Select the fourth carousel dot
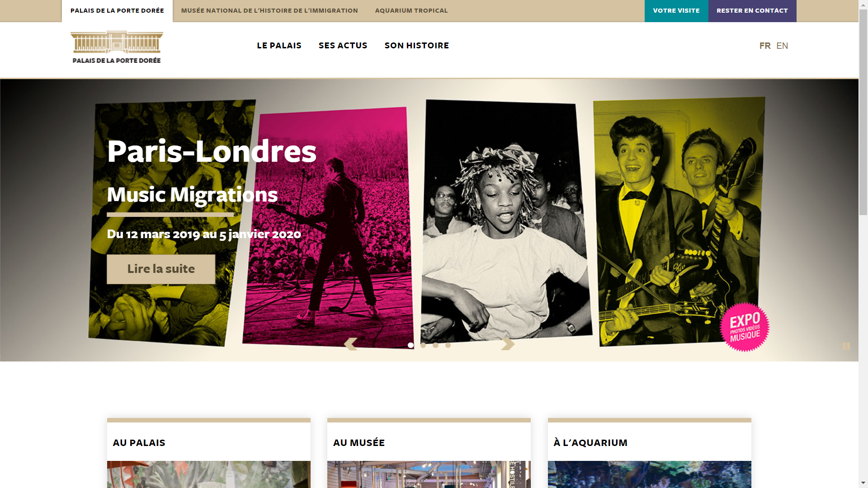 (448, 345)
